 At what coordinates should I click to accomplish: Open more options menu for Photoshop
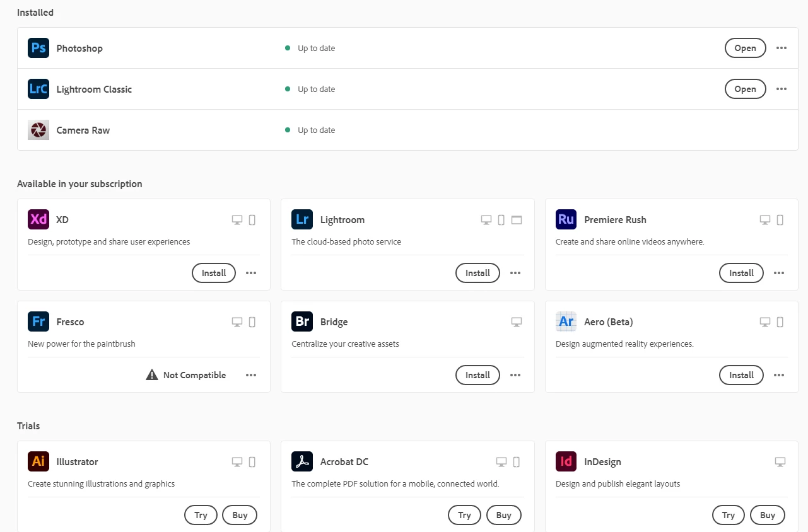(x=782, y=48)
